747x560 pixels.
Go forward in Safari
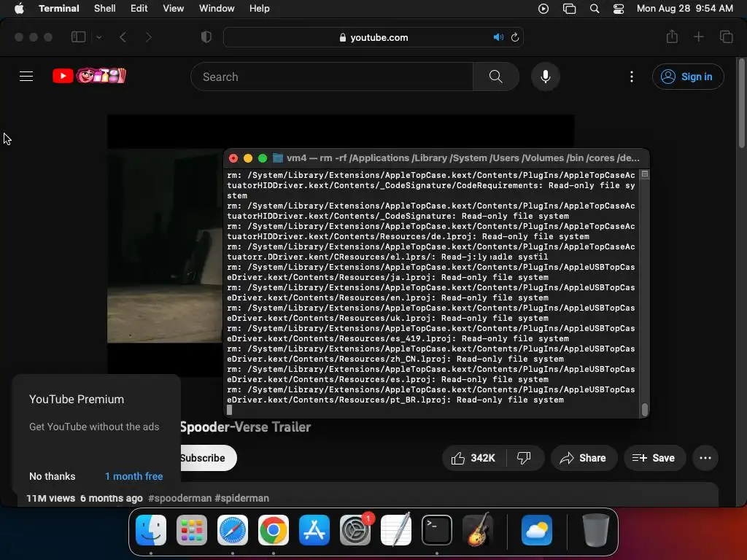click(148, 37)
